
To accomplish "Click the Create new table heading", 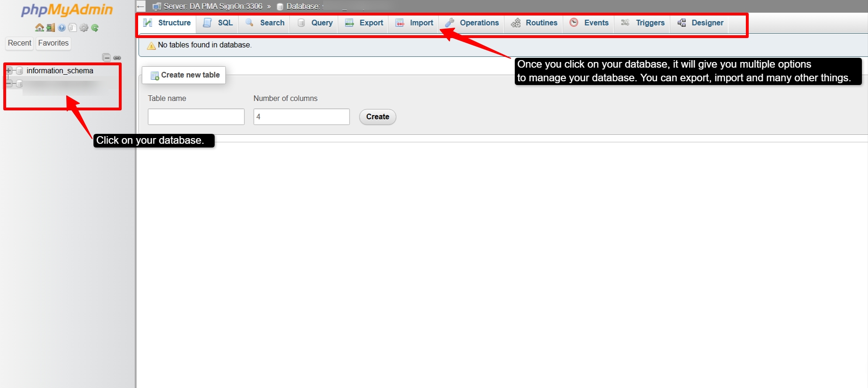I will tap(184, 75).
